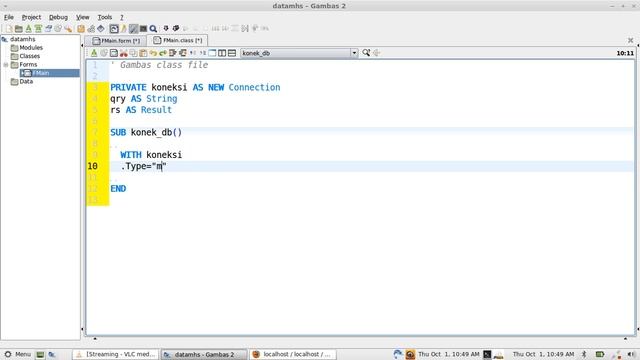Screen dimensions: 640x360
Task: Click the code line 'rs AS Result'
Action: (x=141, y=110)
